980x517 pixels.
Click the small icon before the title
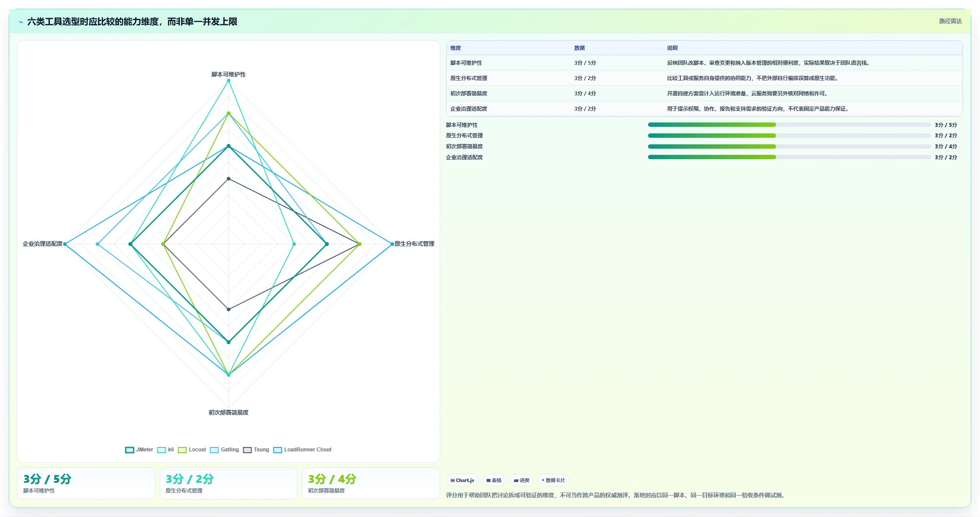tap(21, 22)
